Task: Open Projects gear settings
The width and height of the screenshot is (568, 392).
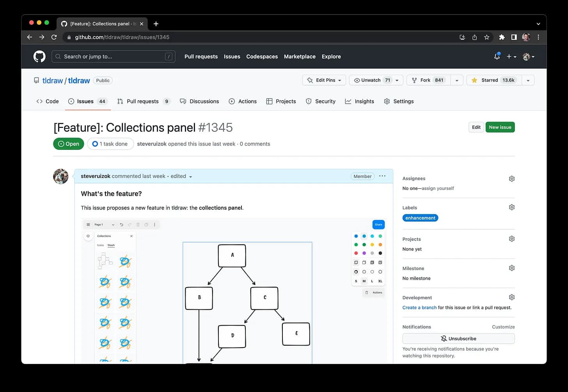Action: tap(511, 239)
